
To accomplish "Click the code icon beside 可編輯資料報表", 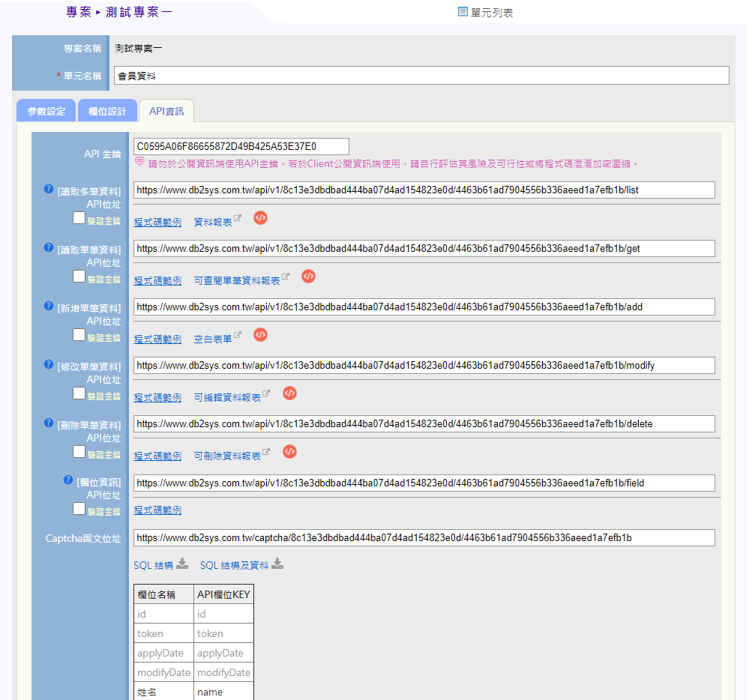I will (x=289, y=393).
